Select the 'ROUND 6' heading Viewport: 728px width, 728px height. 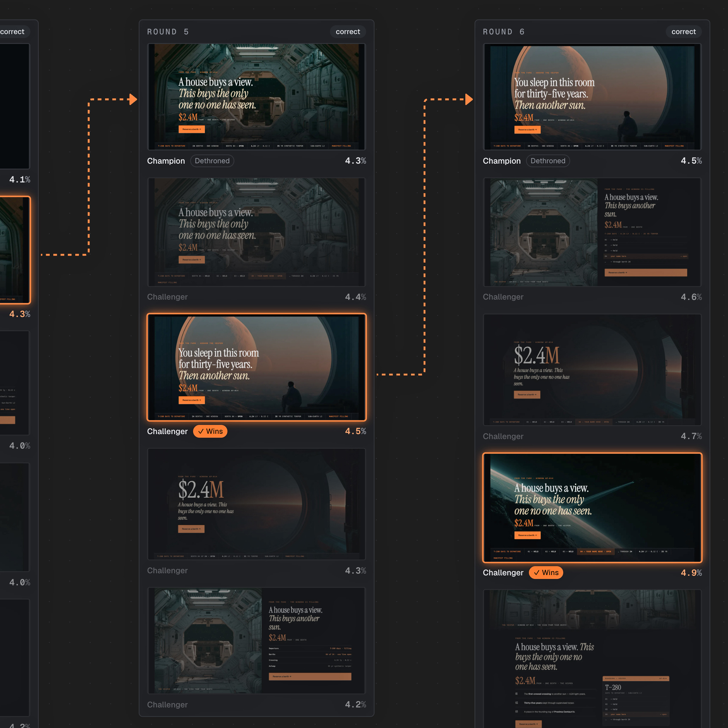tap(504, 32)
